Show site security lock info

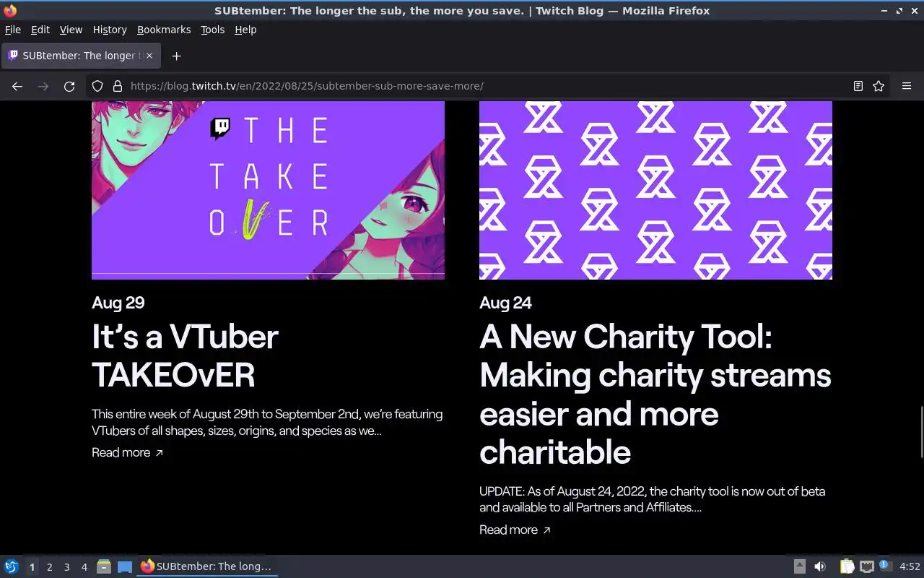tap(117, 86)
